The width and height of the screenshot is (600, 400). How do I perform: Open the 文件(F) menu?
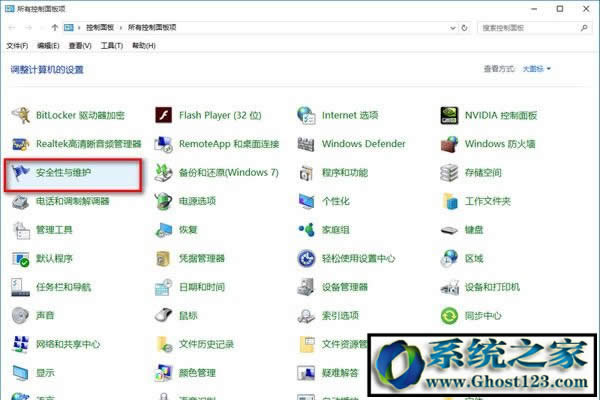pos(16,46)
